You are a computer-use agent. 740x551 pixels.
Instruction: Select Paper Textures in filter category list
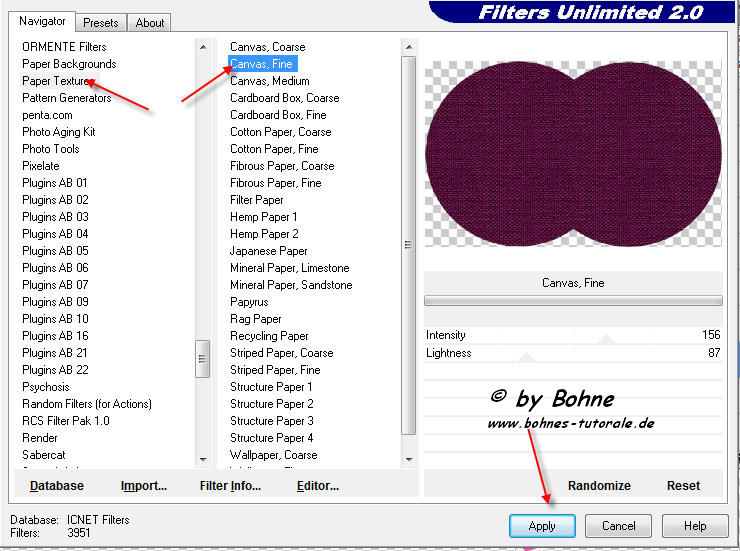pyautogui.click(x=57, y=81)
